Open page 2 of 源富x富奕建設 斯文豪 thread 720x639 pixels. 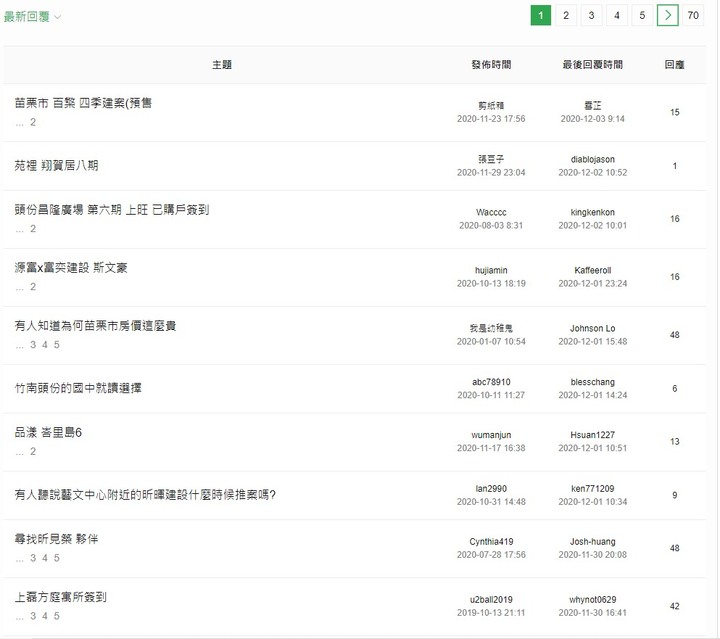tap(33, 286)
